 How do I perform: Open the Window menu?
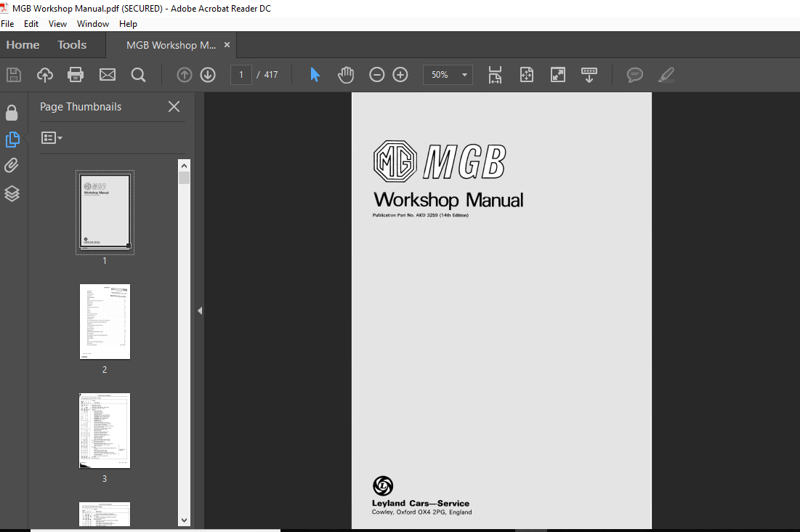[93, 24]
